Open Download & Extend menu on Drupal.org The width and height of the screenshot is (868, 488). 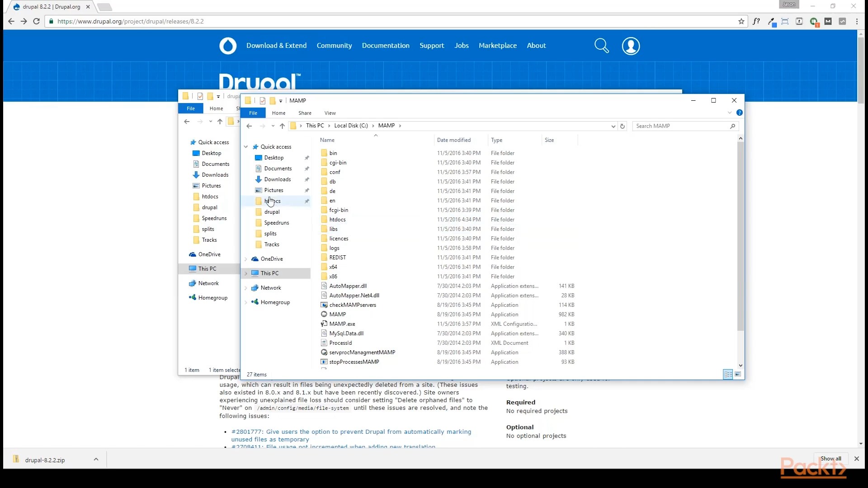(276, 46)
